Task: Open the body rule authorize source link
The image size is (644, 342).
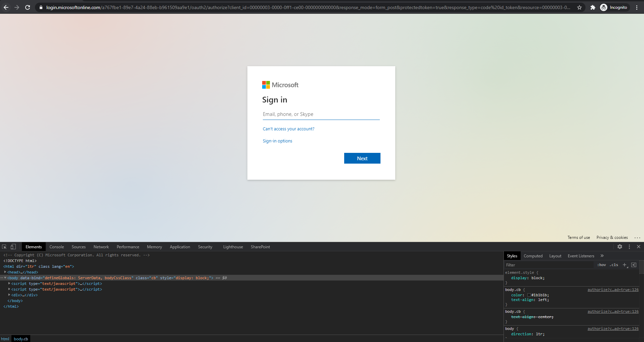Action: [613, 329]
